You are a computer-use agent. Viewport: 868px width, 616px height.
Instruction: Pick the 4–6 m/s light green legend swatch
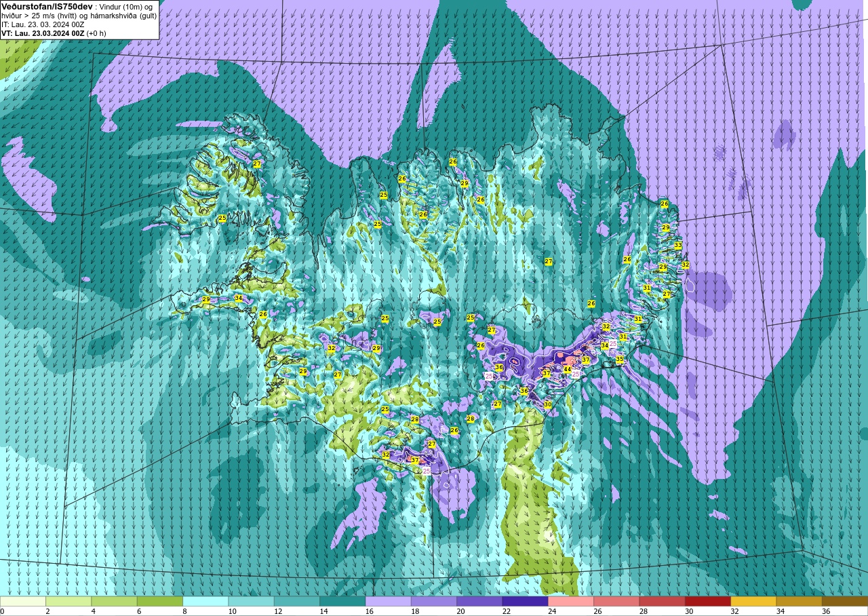pyautogui.click(x=114, y=601)
